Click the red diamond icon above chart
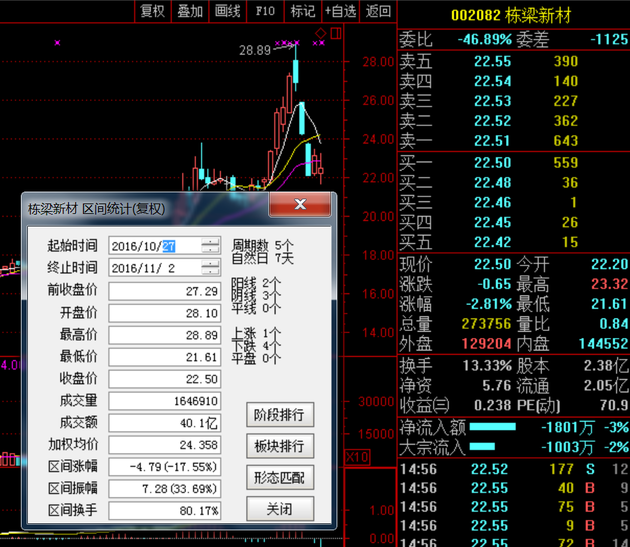 pos(321,33)
